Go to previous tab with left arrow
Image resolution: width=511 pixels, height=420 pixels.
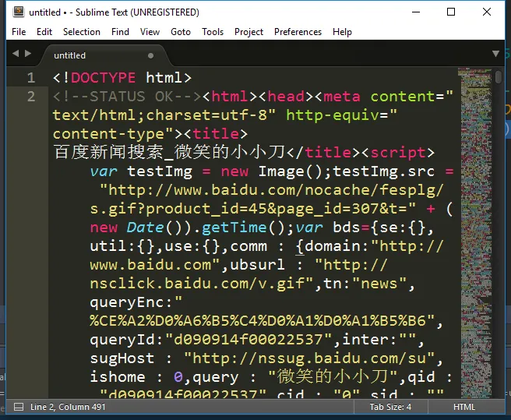[x=16, y=53]
